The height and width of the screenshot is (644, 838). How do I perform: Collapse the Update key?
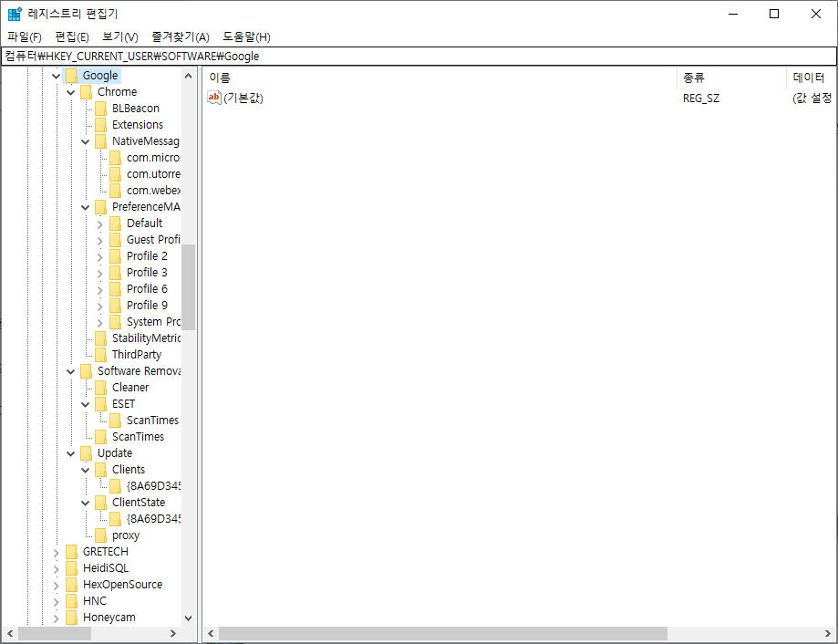coord(70,453)
